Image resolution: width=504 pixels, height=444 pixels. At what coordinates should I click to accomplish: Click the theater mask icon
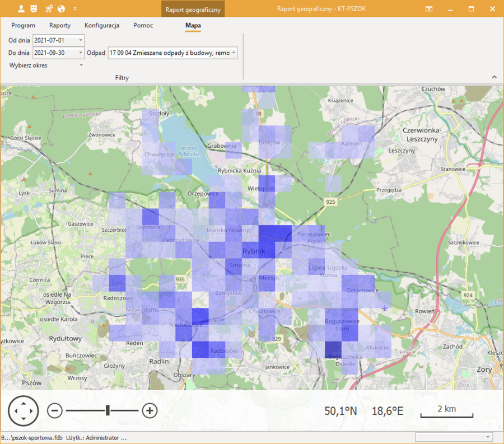34,8
